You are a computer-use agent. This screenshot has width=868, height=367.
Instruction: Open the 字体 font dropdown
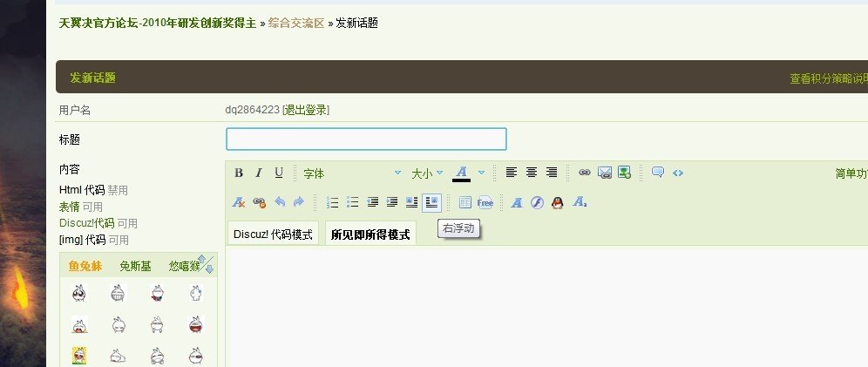pos(352,173)
